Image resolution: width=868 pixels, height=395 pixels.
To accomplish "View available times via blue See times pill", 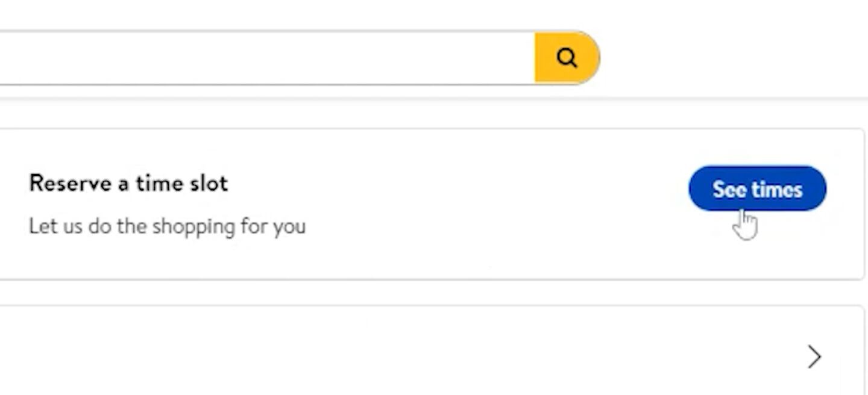I will click(x=757, y=189).
